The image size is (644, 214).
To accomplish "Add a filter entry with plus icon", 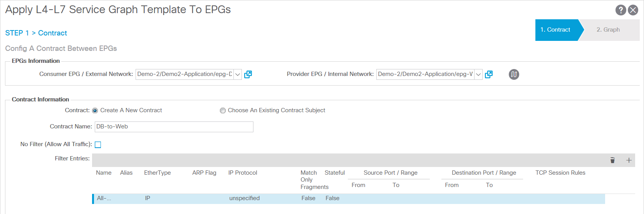I will coord(629,160).
